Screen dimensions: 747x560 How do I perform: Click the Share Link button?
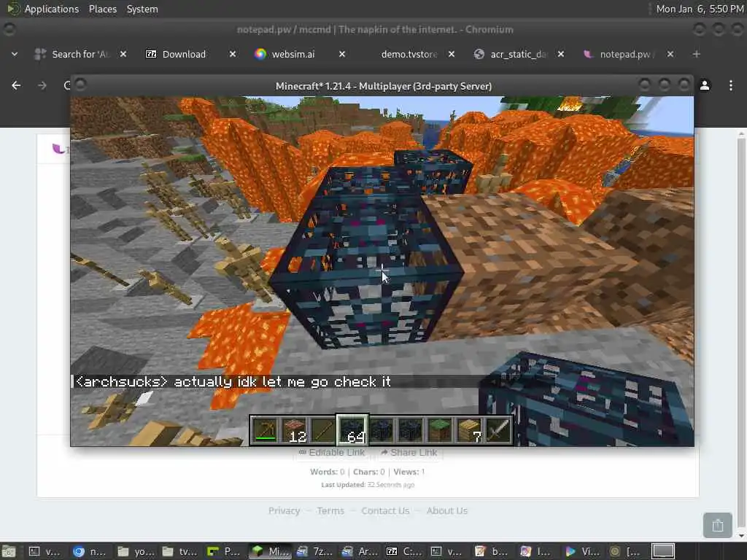coord(409,452)
